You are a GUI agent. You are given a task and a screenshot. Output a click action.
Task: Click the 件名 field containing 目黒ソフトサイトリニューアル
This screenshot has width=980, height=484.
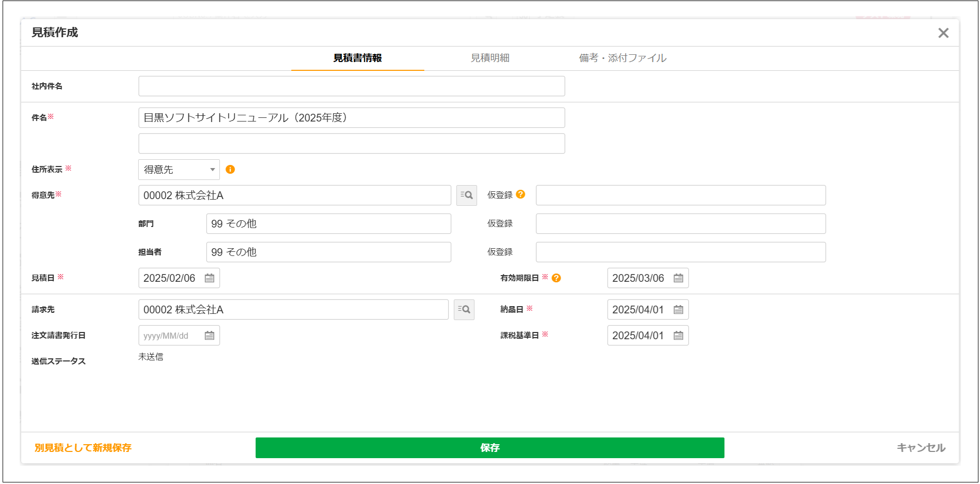point(351,117)
